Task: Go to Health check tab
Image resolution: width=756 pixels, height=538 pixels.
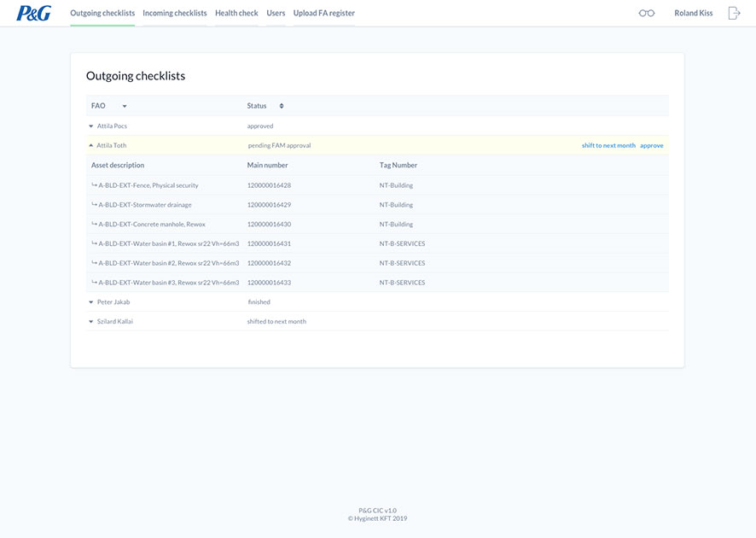Action: [x=236, y=13]
